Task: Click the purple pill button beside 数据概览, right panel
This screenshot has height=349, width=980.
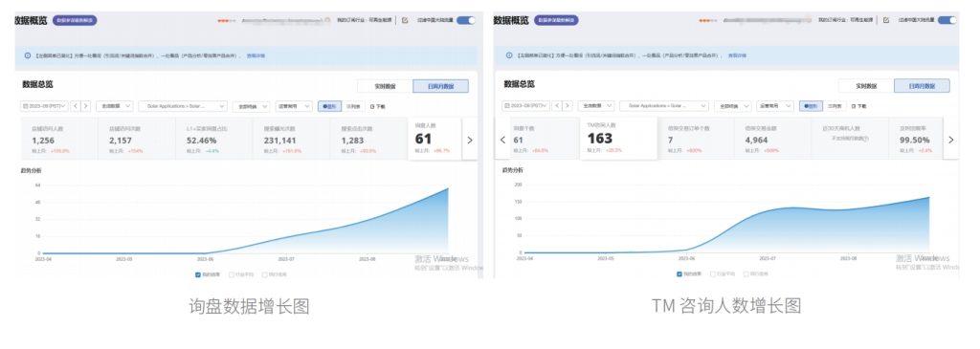Action: [x=556, y=20]
